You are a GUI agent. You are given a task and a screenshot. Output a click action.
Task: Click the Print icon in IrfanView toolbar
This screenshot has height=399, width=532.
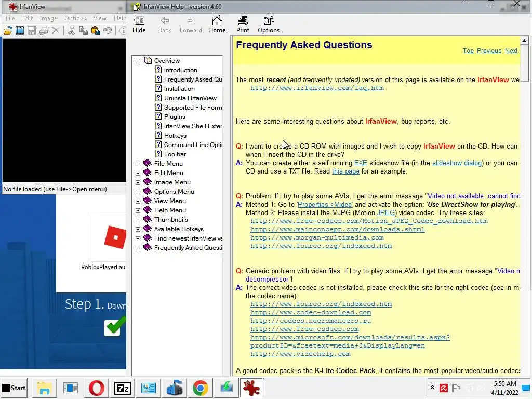pyautogui.click(x=44, y=31)
